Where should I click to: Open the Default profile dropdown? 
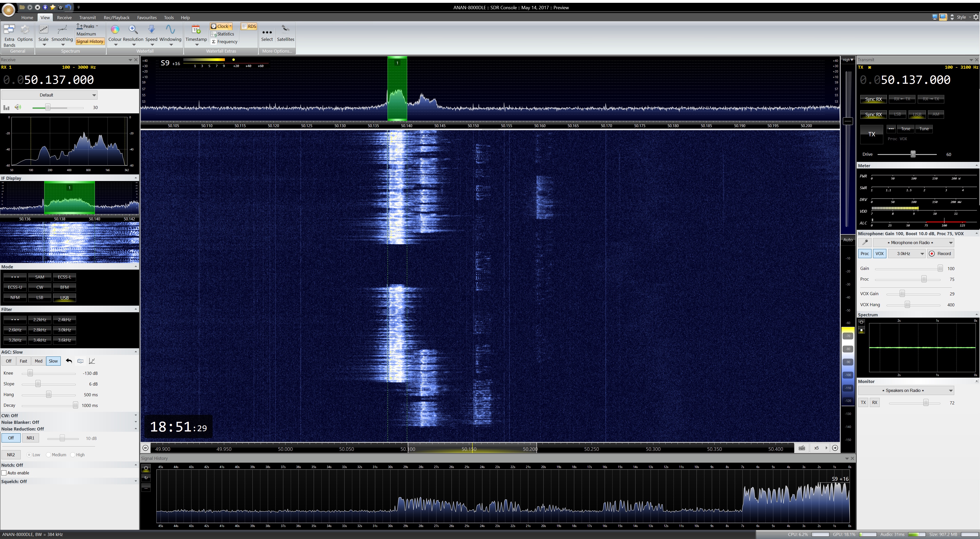pos(49,95)
